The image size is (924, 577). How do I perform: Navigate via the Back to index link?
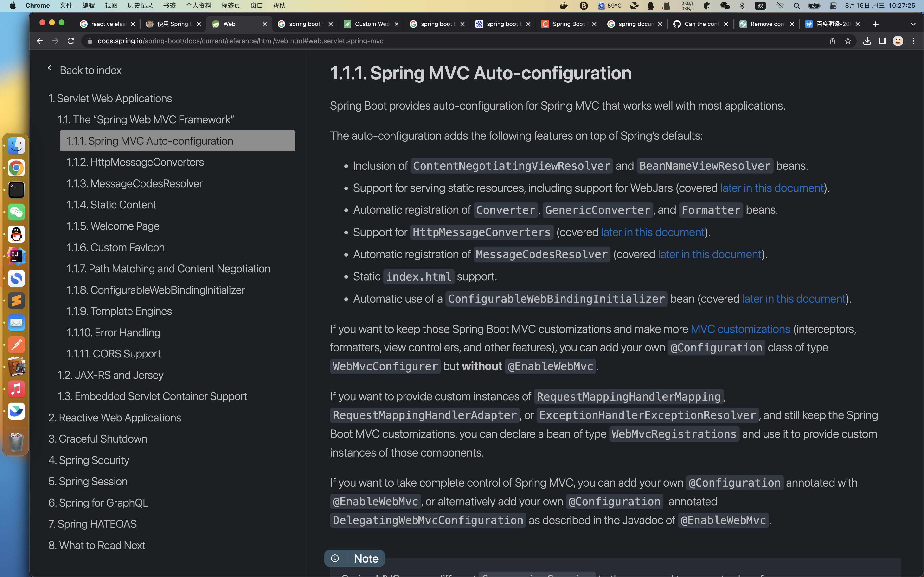pos(90,70)
